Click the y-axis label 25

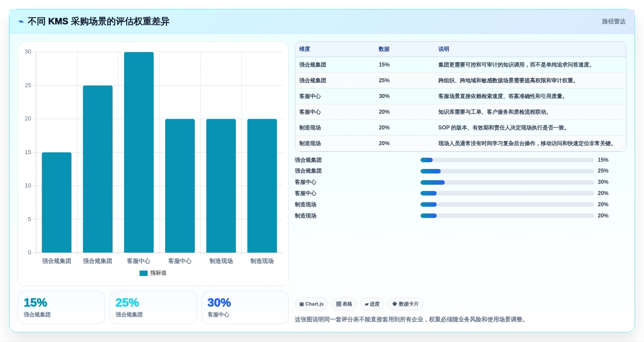coord(28,85)
